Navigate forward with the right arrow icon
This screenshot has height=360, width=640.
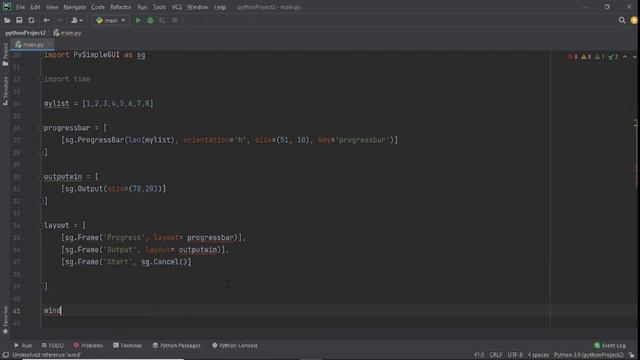(x=59, y=20)
